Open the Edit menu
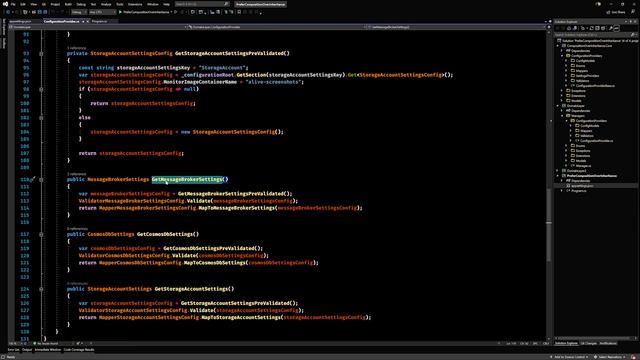 point(23,4)
